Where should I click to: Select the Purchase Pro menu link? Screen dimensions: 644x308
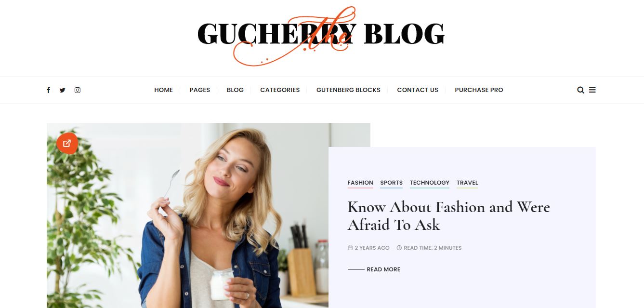[479, 90]
